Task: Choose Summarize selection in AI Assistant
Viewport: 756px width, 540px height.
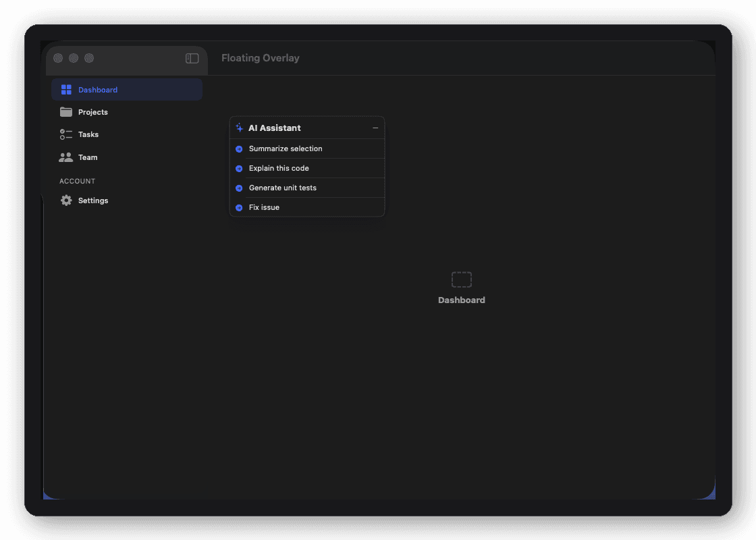Action: coord(307,149)
